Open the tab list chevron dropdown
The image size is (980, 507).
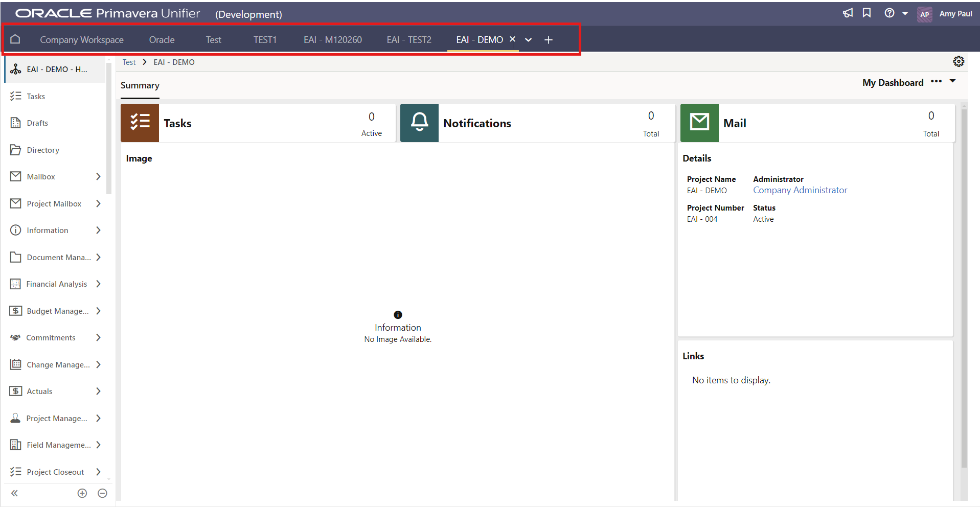[x=529, y=40]
